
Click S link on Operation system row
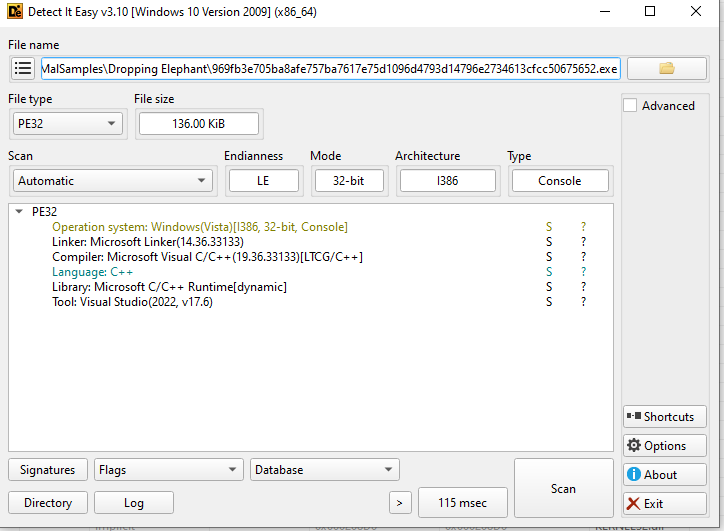(549, 227)
